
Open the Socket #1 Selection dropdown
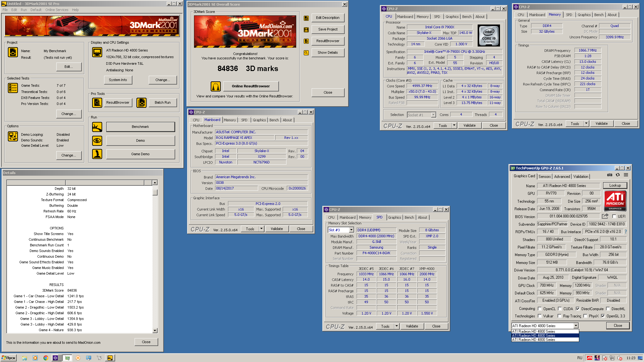[x=433, y=115]
